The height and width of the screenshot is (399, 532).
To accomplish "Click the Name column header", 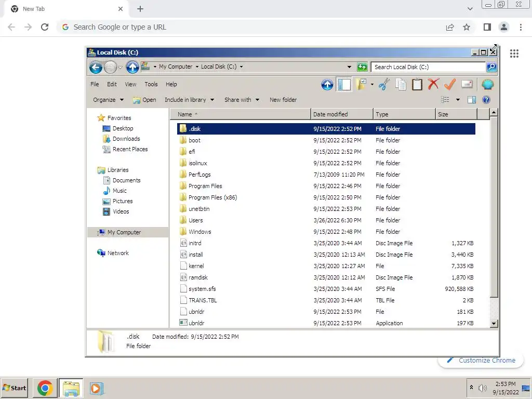I will pos(241,114).
